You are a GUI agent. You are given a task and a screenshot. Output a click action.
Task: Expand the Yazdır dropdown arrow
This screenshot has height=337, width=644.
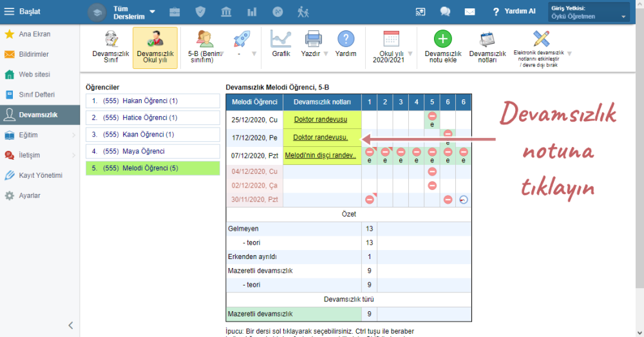pos(326,53)
